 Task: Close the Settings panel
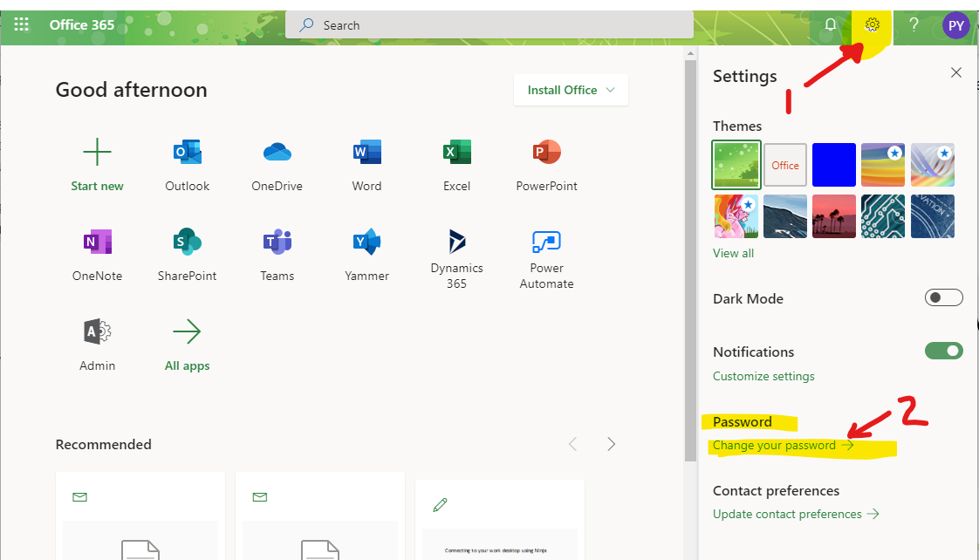(x=956, y=72)
